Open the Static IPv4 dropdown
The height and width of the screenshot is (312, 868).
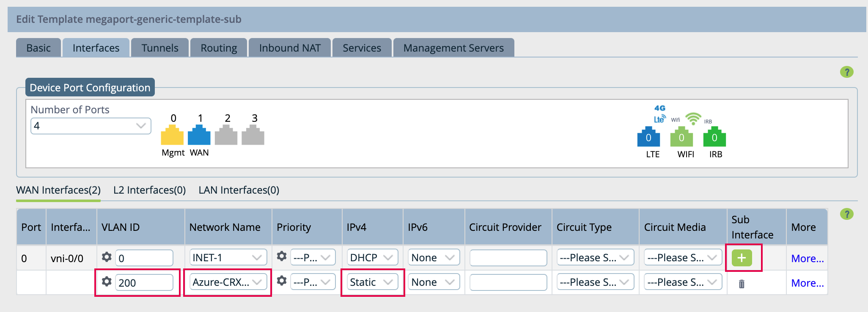(371, 282)
